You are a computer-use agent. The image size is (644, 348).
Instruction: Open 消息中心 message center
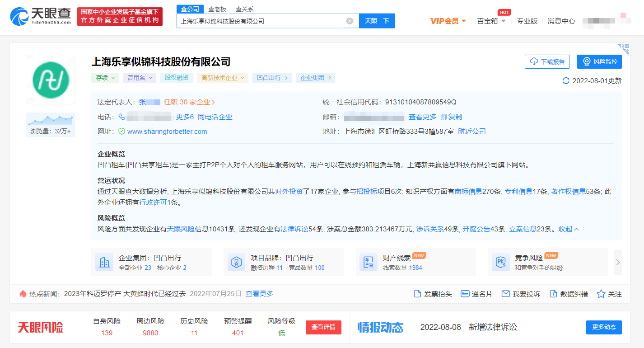click(x=561, y=21)
